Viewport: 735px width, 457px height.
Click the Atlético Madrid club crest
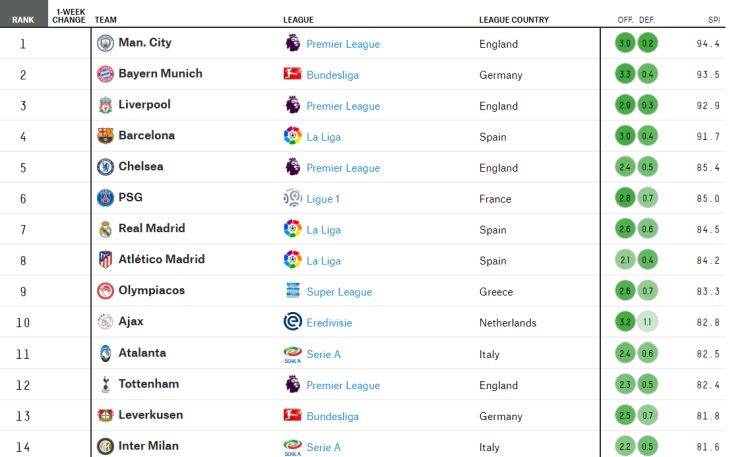click(x=105, y=260)
